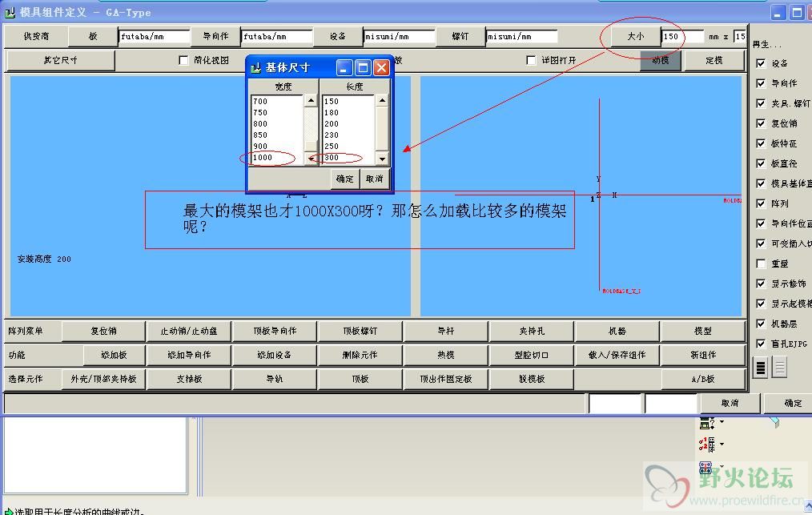Click the bold list layout icon
Image resolution: width=812 pixels, height=515 pixels.
760,368
